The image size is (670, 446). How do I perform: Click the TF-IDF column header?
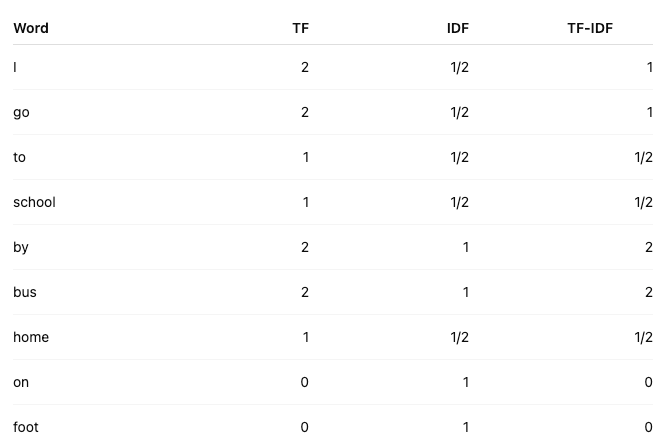590,28
